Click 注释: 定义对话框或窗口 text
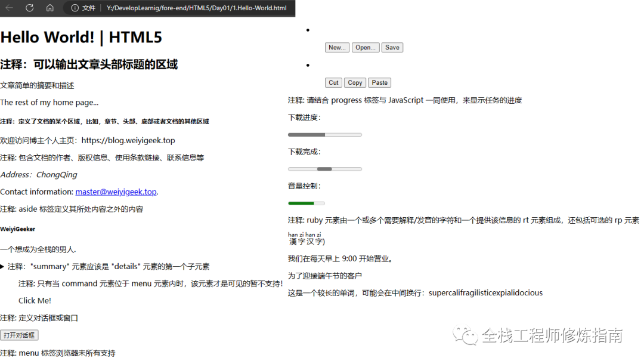This screenshot has height=364, width=644. click(x=39, y=318)
